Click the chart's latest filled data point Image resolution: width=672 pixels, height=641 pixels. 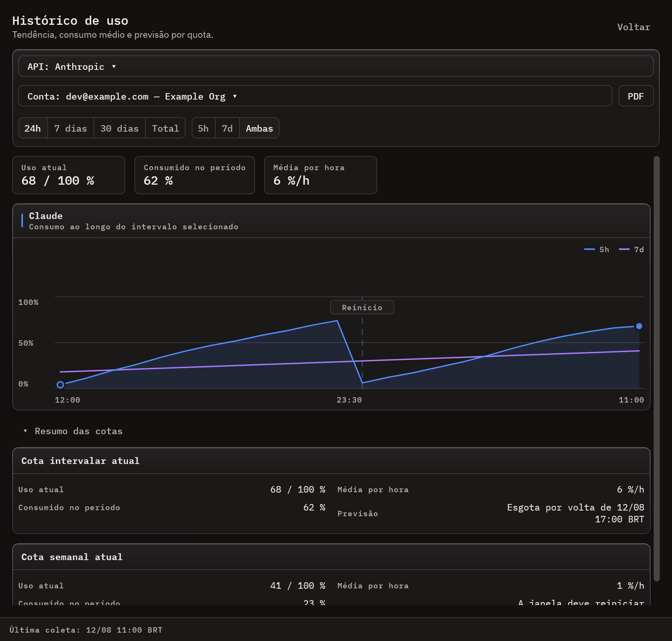[x=639, y=326]
